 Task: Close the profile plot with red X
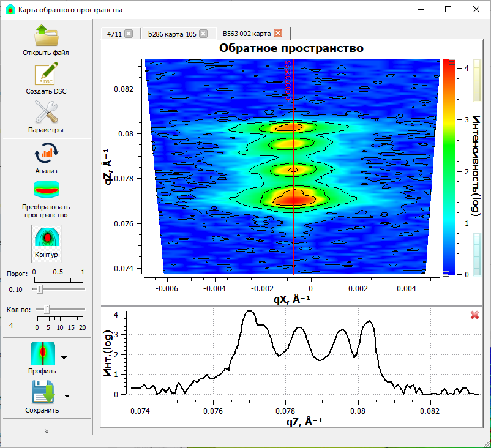click(x=474, y=315)
